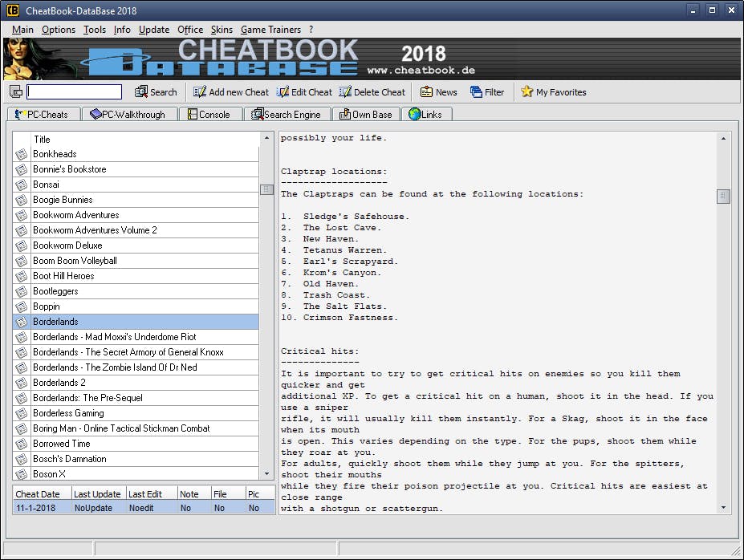
Task: Open the Tools menu
Action: point(95,30)
